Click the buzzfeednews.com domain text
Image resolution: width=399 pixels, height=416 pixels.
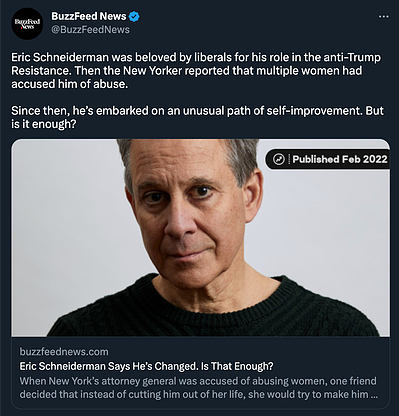(x=64, y=352)
